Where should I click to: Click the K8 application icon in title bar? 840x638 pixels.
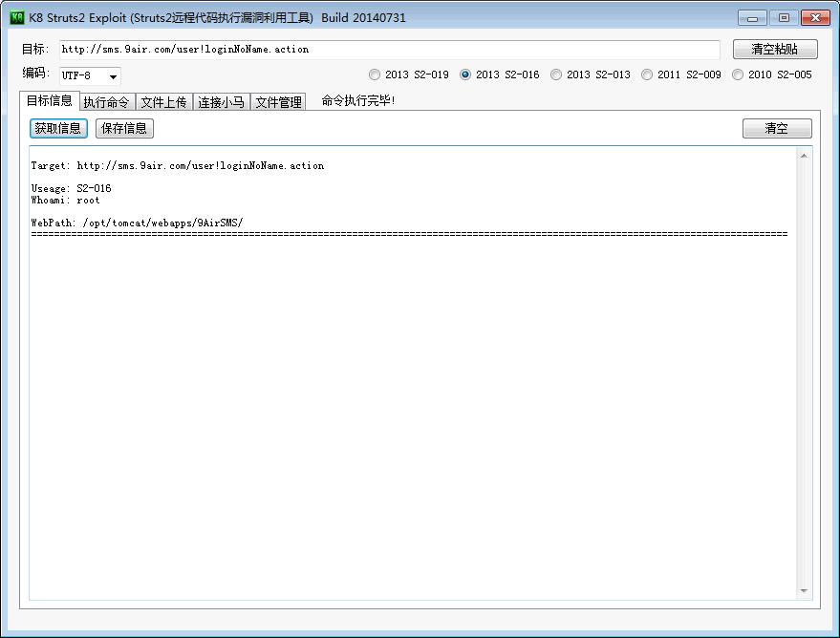click(17, 17)
